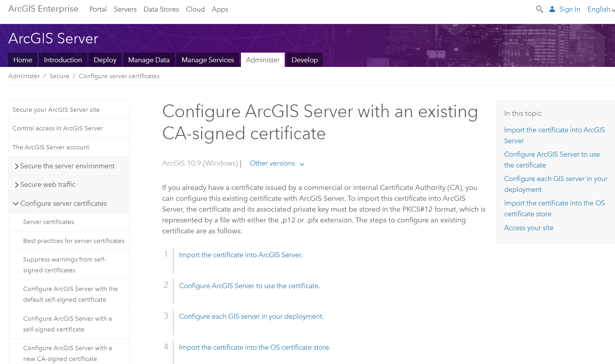Image resolution: width=615 pixels, height=364 pixels.
Task: Open Import the certificate into ArcGIS Server step link
Action: pos(240,255)
